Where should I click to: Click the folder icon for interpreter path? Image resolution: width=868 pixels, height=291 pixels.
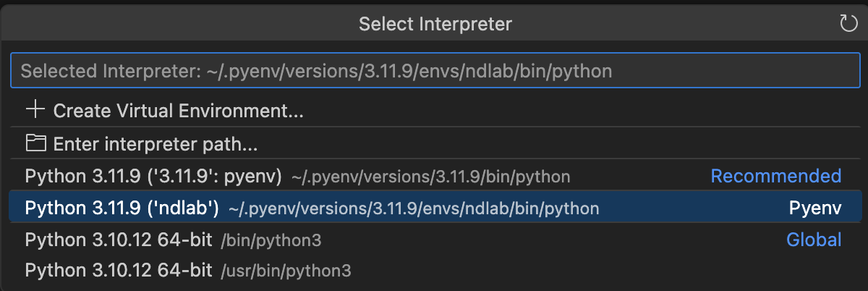point(35,143)
